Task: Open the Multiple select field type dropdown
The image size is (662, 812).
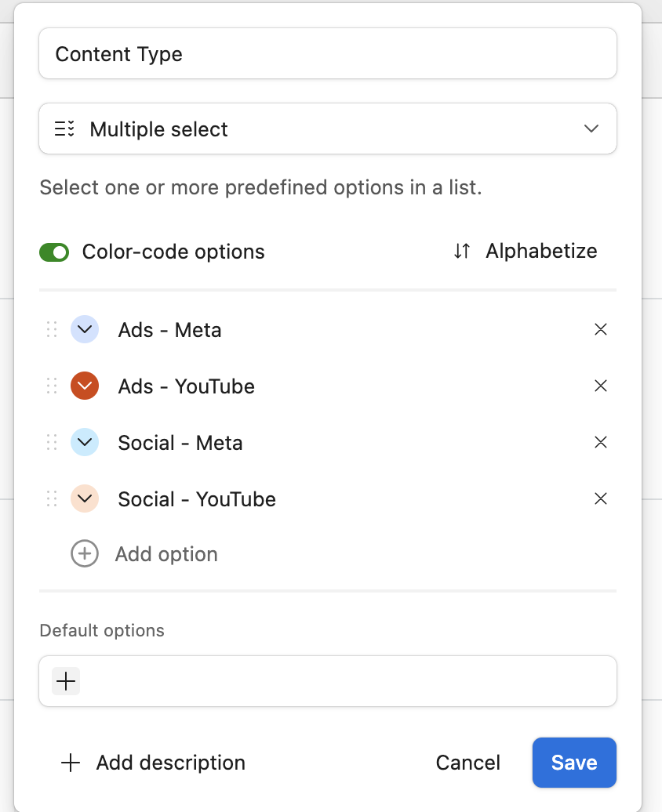Action: pos(328,129)
